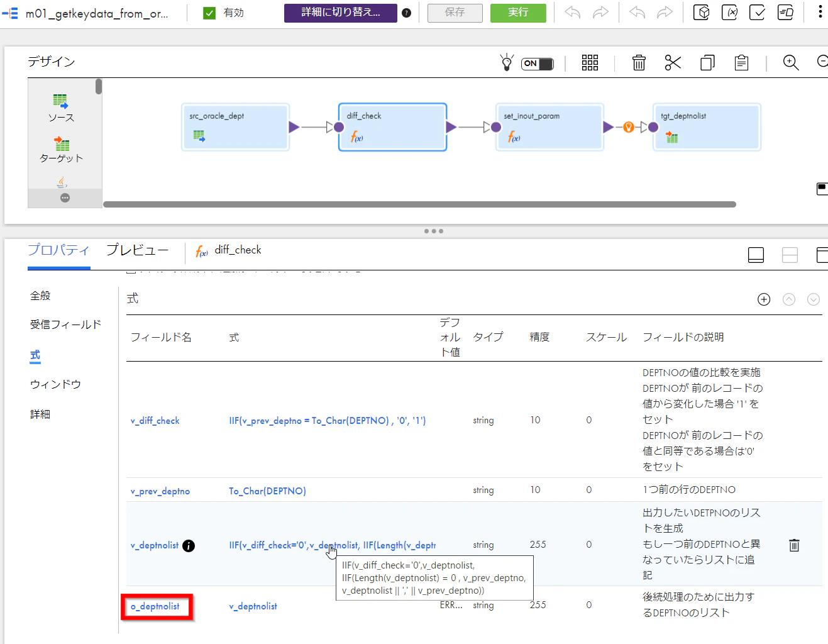828x644 pixels.
Task: Click the second undo arrow icon
Action: (x=637, y=13)
